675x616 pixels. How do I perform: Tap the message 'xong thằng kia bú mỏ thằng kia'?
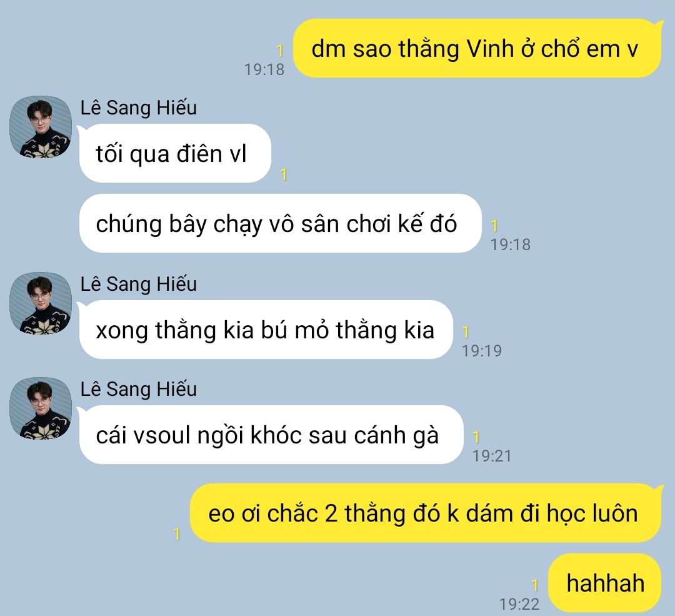pyautogui.click(x=266, y=330)
